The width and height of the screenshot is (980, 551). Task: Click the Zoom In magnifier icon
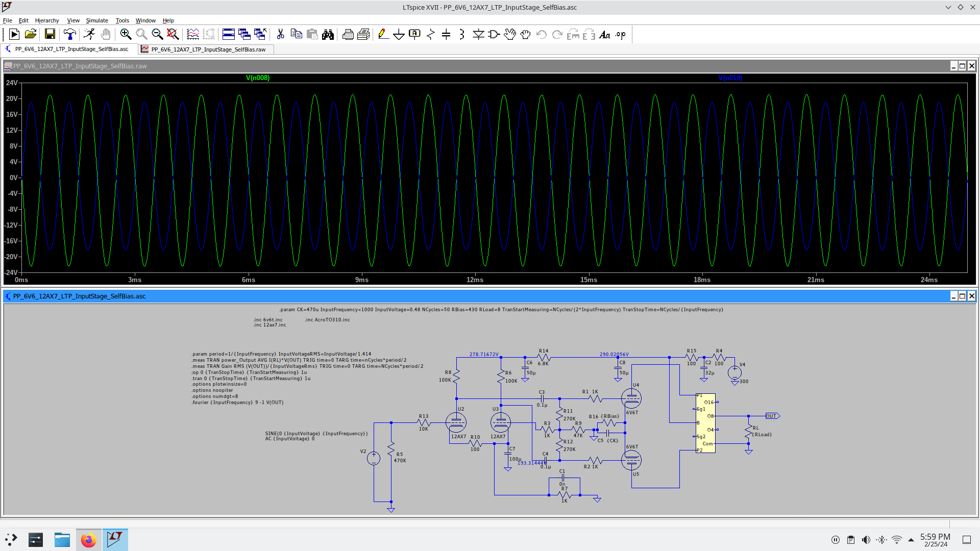[x=126, y=34]
